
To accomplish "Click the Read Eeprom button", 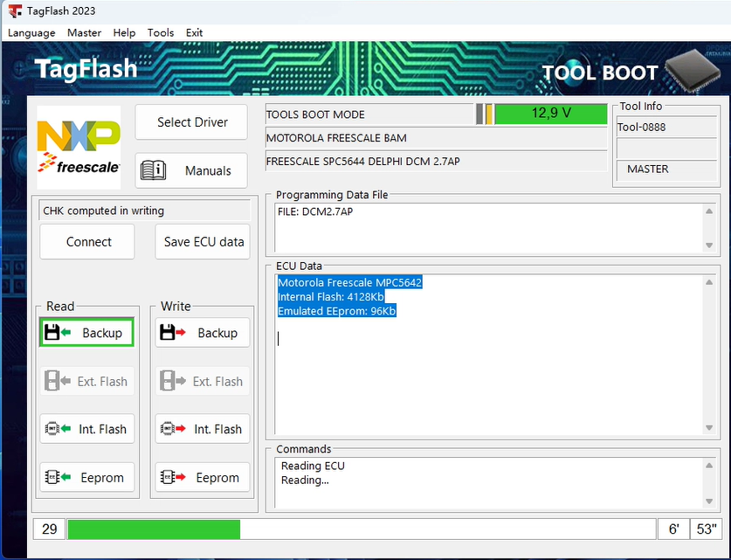I will pyautogui.click(x=87, y=477).
